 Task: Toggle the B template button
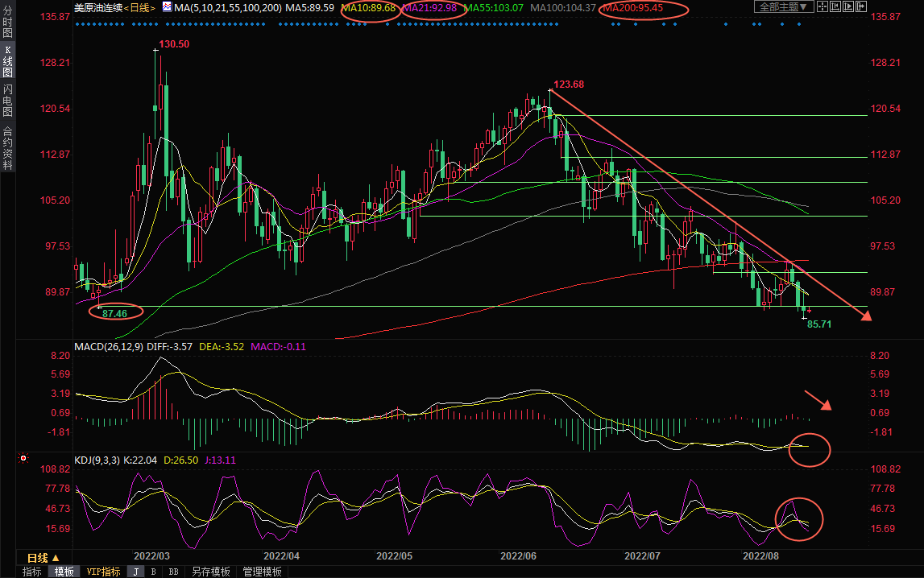(153, 572)
